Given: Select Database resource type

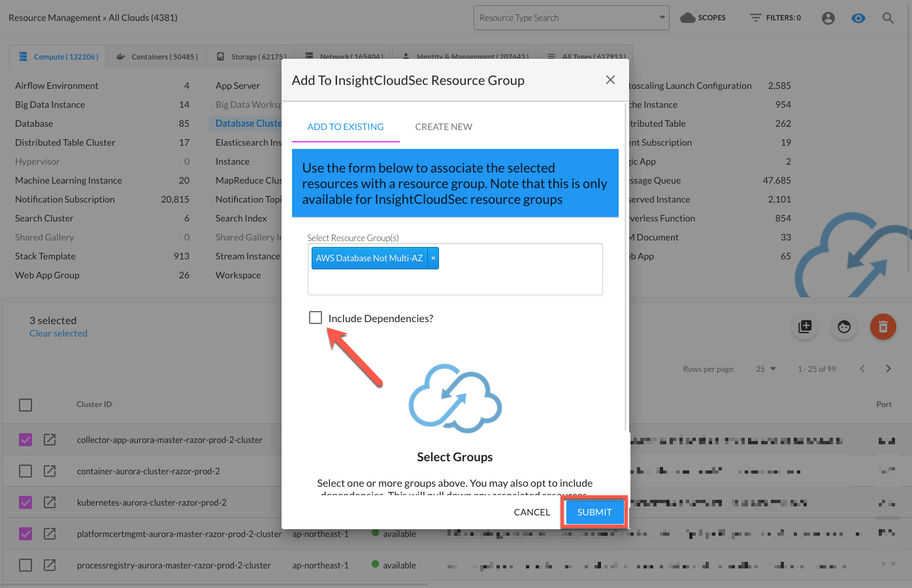Looking at the screenshot, I should [34, 123].
